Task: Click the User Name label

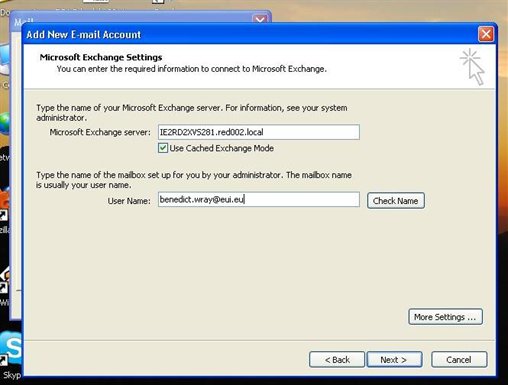Action: click(129, 201)
